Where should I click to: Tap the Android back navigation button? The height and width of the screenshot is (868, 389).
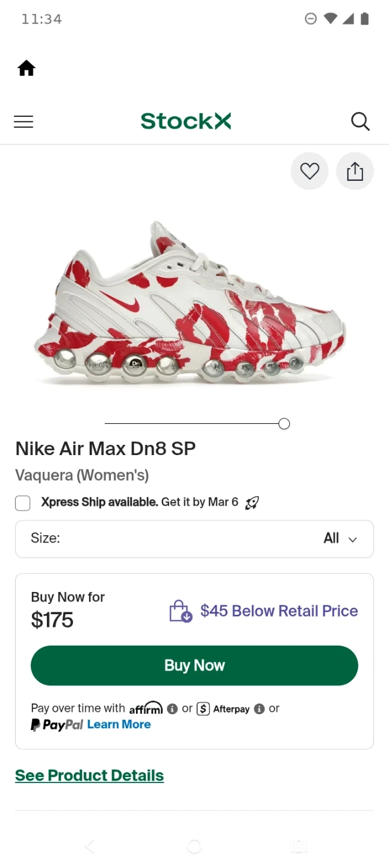click(x=90, y=846)
